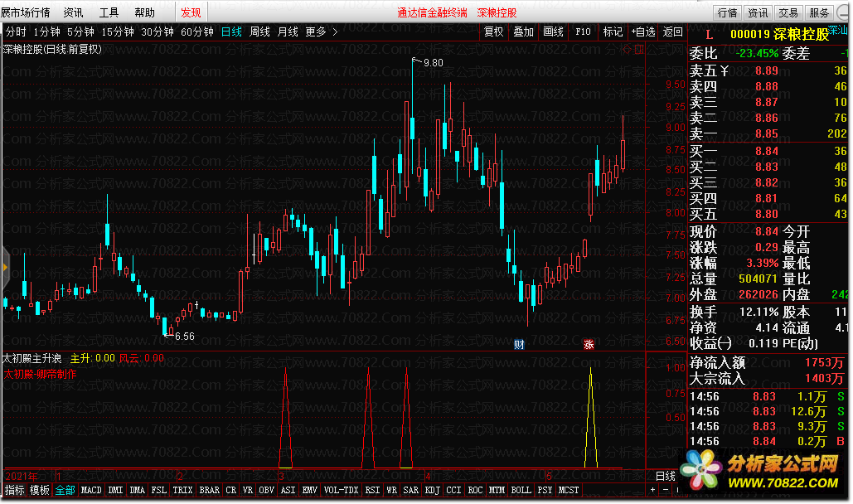The width and height of the screenshot is (853, 504).
Task: Select the 全部 indicator tab
Action: pyautogui.click(x=65, y=490)
